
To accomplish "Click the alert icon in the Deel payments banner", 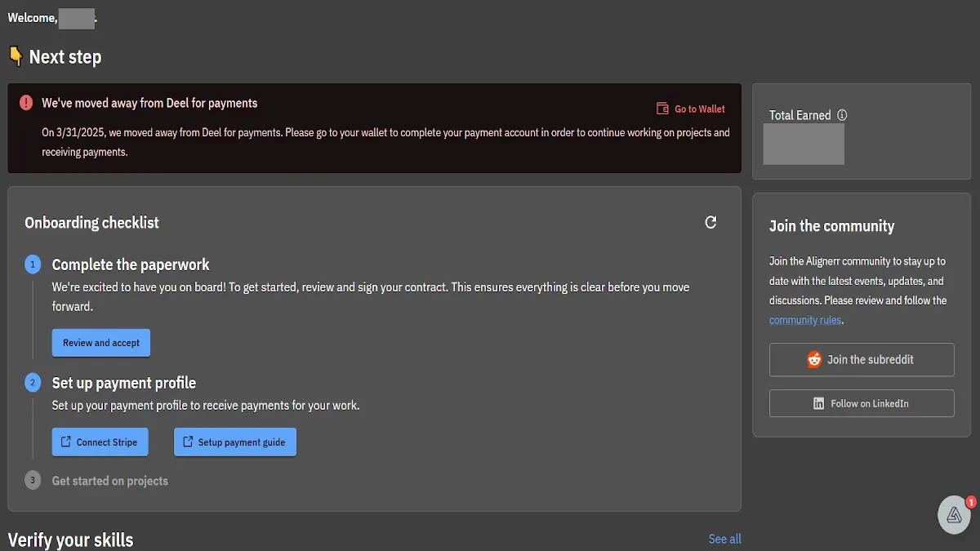I will tap(25, 103).
